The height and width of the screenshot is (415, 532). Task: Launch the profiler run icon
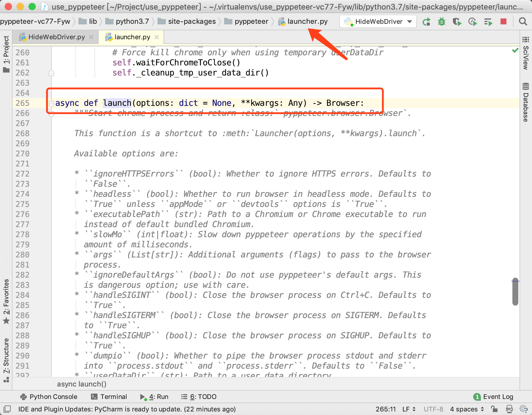pyautogui.click(x=473, y=22)
